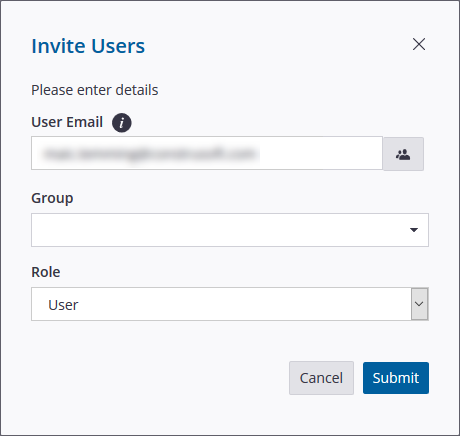Click the Group field label
Screen dimensions: 460x436
[52, 198]
